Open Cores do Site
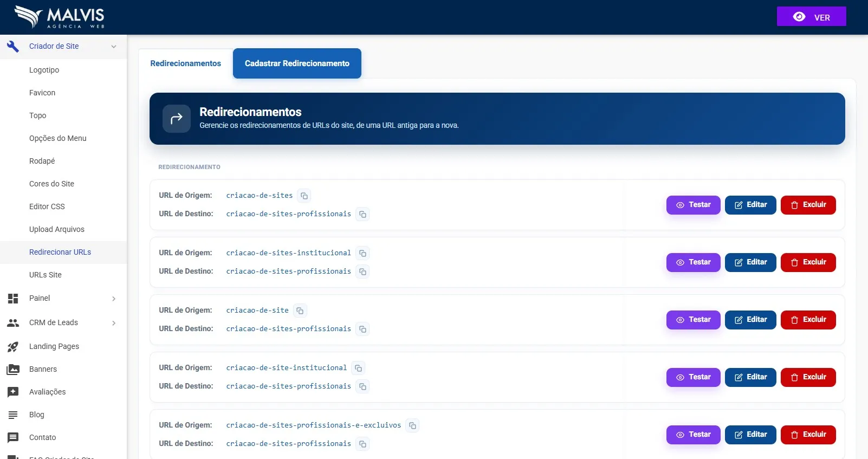The image size is (868, 459). (x=63, y=184)
